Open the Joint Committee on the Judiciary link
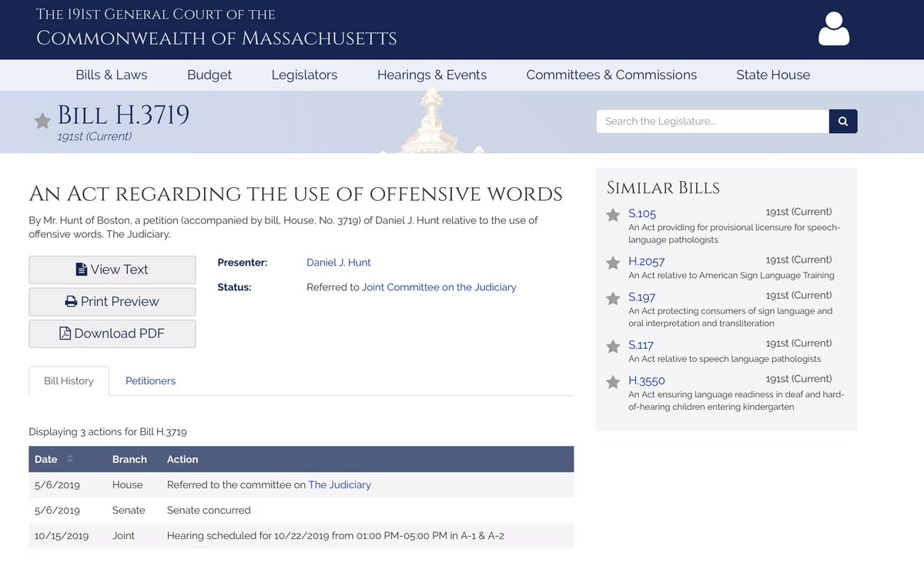Viewport: 924px width, 563px height. [439, 287]
